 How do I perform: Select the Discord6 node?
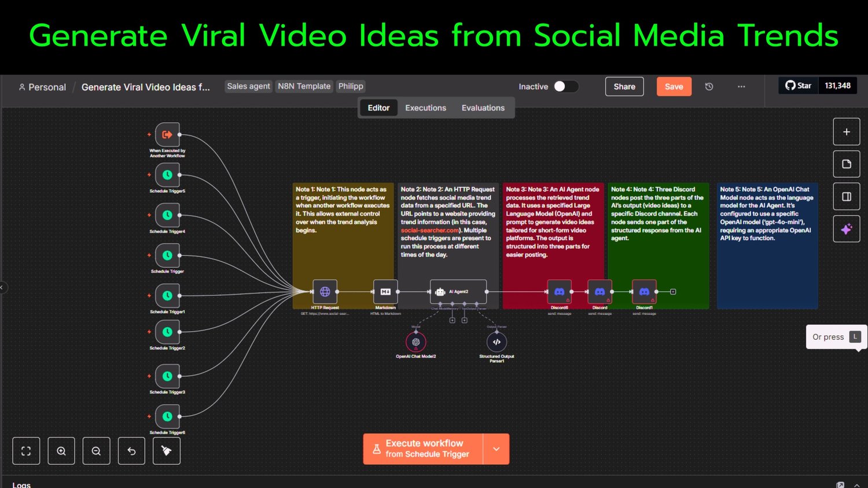[560, 292]
